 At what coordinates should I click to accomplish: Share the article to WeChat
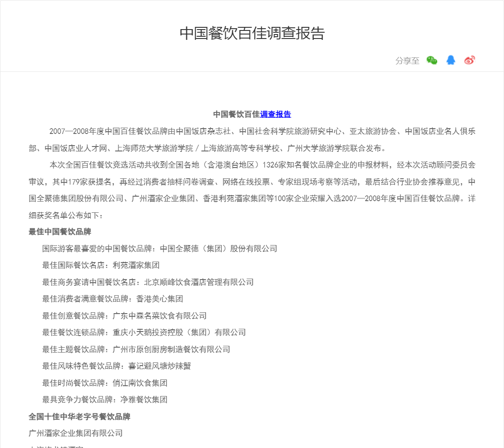pyautogui.click(x=432, y=60)
